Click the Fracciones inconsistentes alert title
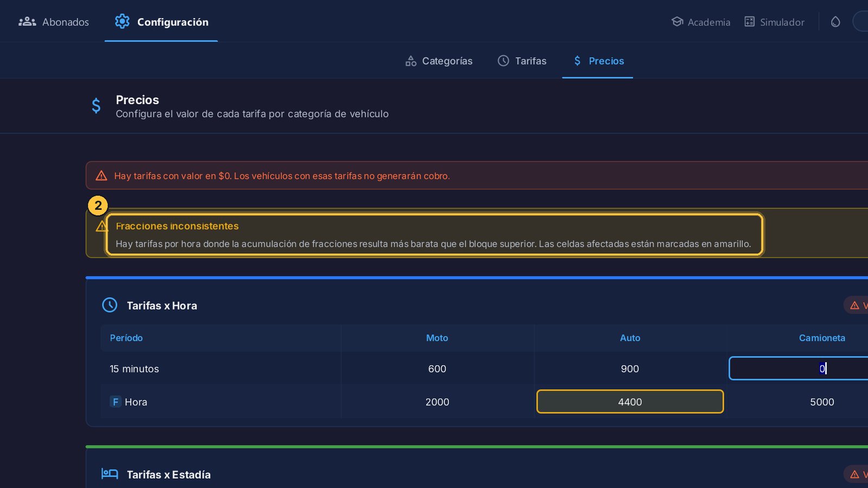868x488 pixels. pyautogui.click(x=177, y=226)
